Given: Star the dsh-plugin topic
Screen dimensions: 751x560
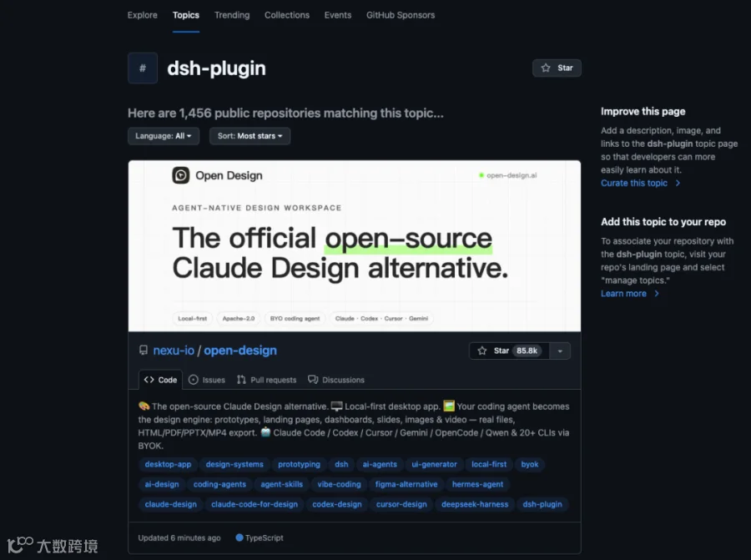Looking at the screenshot, I should (x=557, y=68).
